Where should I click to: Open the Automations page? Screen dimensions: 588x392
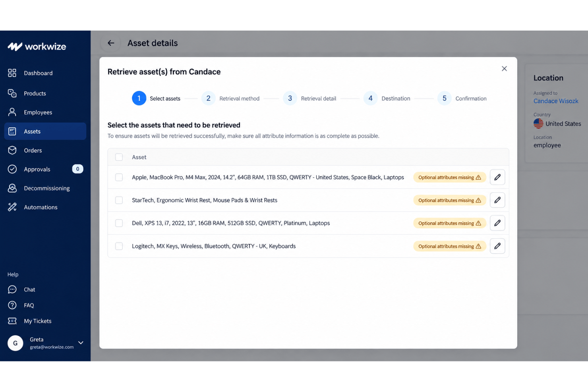[x=45, y=207]
